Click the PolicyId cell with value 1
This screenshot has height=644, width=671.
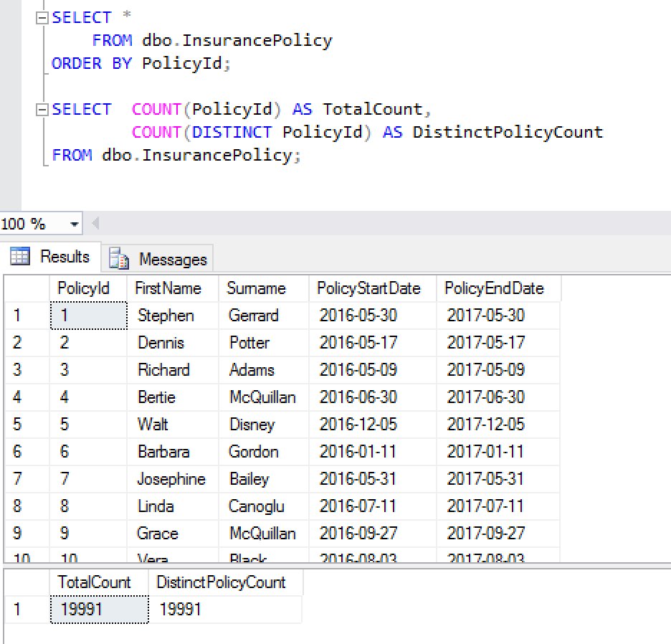(89, 316)
